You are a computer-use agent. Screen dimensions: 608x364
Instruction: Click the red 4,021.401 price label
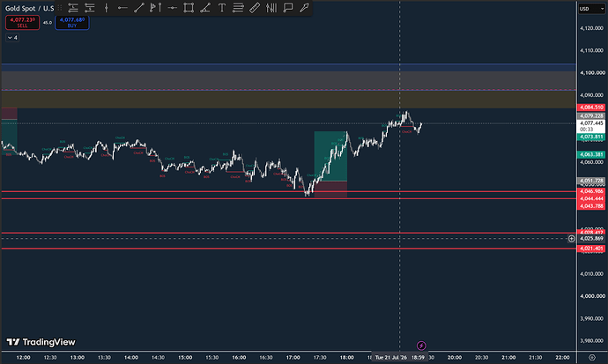[x=591, y=249]
